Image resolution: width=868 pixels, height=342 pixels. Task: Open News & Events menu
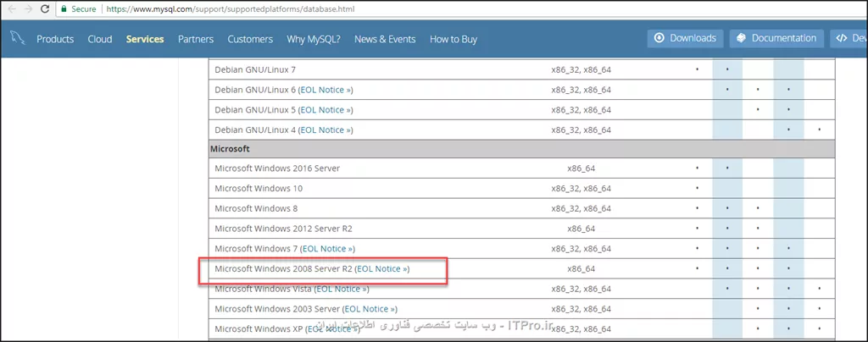click(x=385, y=39)
